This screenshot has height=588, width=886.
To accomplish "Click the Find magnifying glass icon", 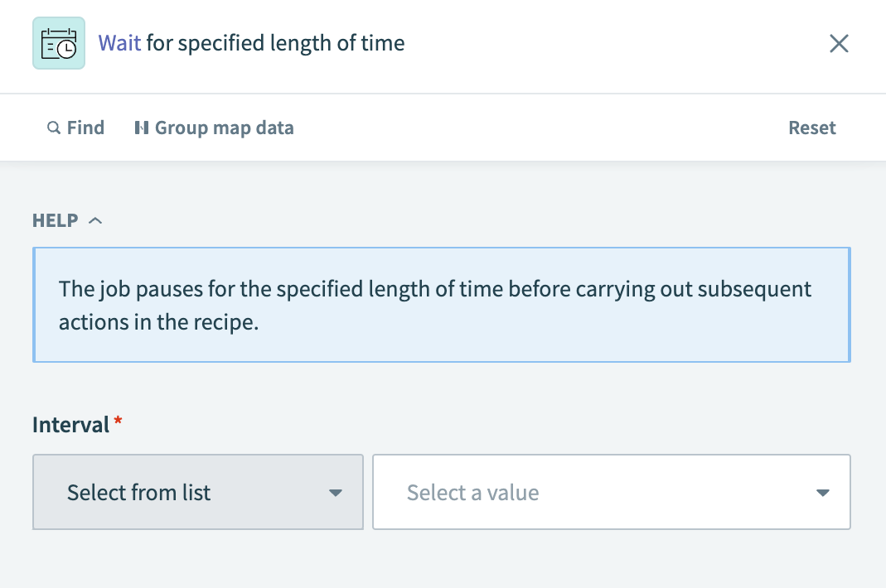I will coord(53,128).
